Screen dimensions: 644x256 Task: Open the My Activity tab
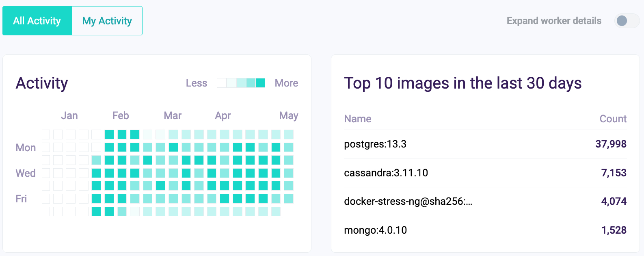coord(107,21)
